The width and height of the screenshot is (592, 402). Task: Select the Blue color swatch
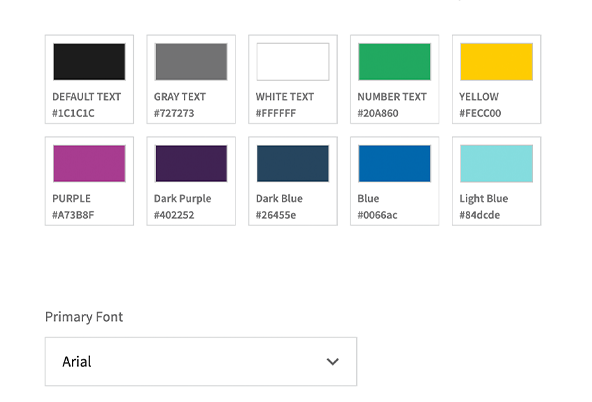(395, 163)
